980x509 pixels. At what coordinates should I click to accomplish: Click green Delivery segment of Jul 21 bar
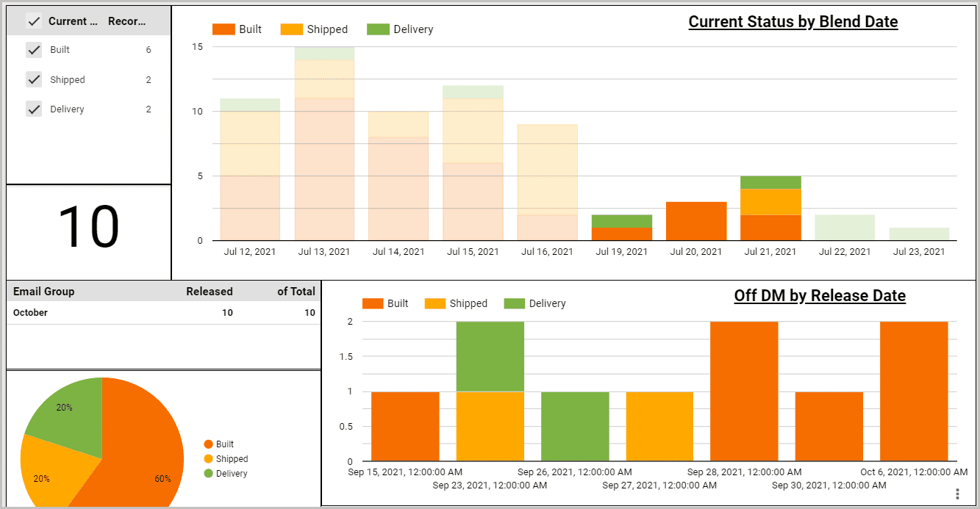pos(770,182)
